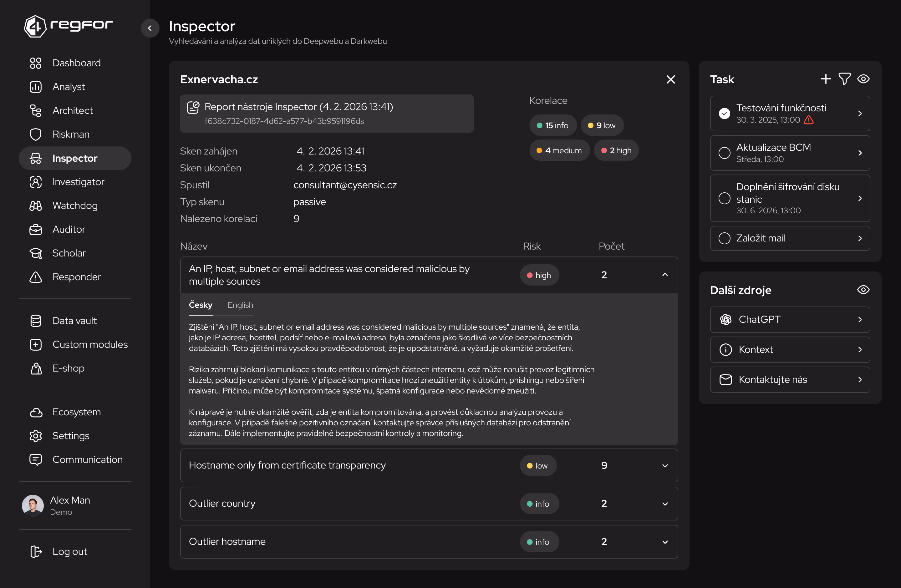Expand the Outlier country row
The height and width of the screenshot is (588, 901).
click(665, 504)
